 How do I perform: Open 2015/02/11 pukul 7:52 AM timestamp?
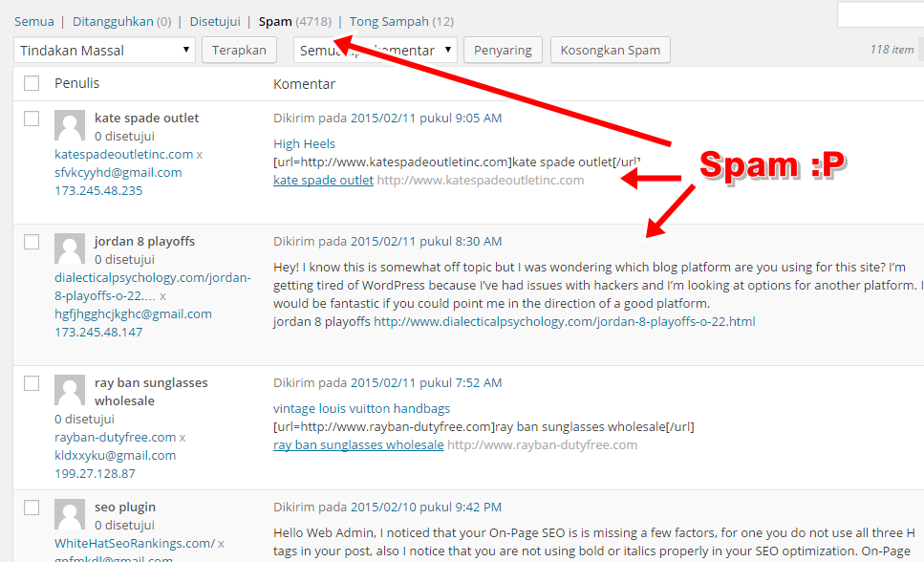coord(426,382)
